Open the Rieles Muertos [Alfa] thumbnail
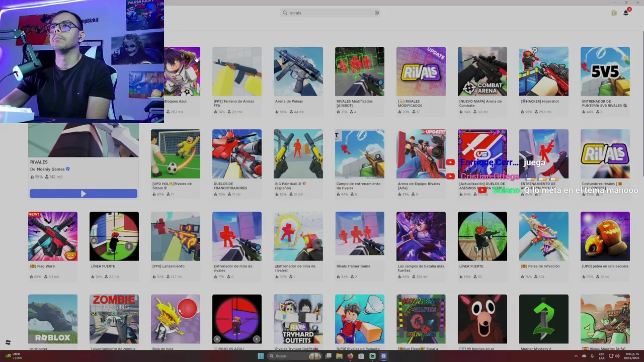644x362 pixels. (x=605, y=319)
